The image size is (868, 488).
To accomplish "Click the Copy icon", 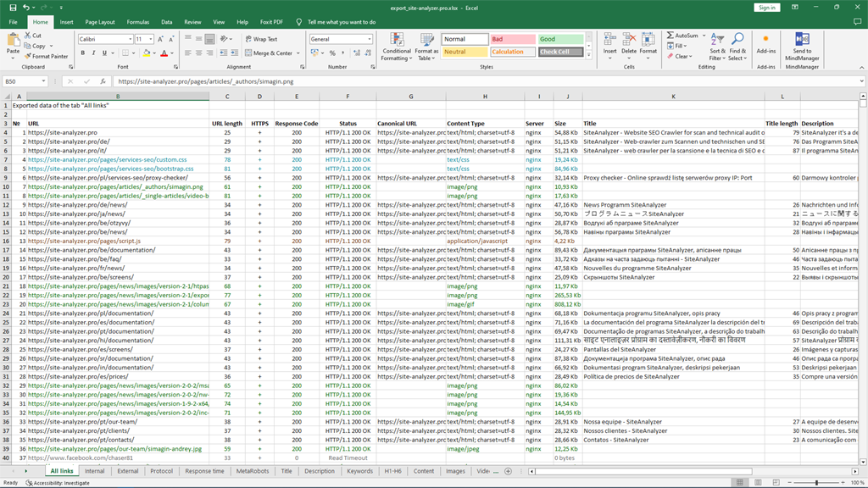I will click(x=28, y=46).
